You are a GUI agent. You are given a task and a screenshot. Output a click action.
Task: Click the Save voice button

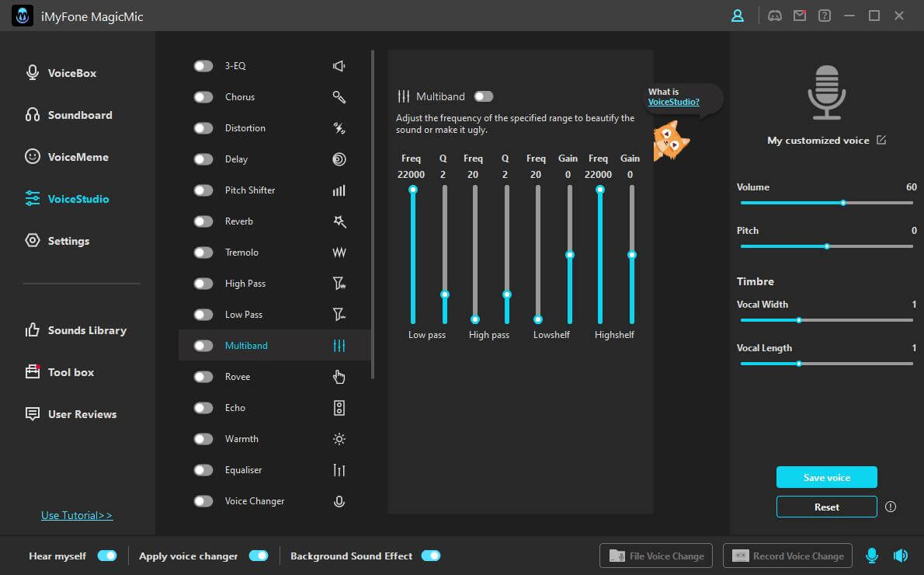coord(826,478)
